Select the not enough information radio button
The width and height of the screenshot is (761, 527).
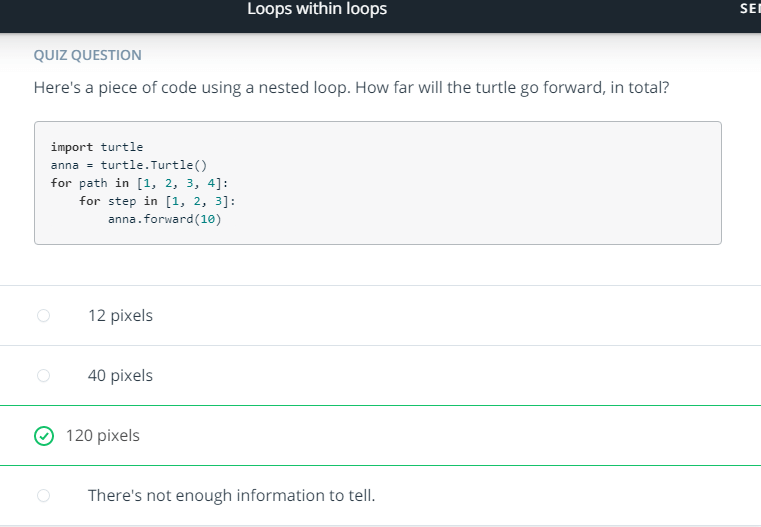click(43, 495)
